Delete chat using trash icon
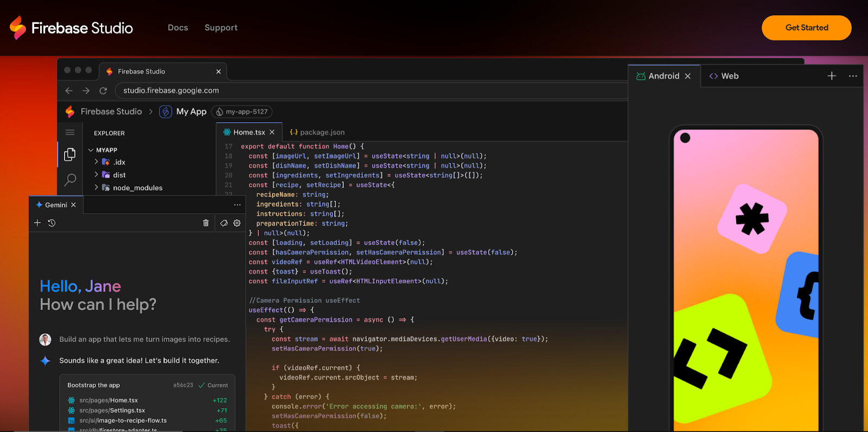The width and height of the screenshot is (868, 432). point(206,223)
